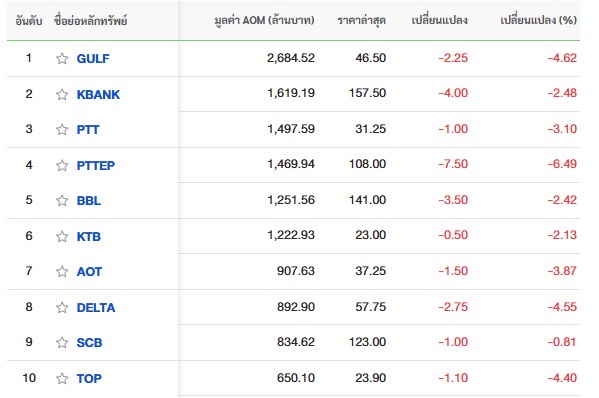The height and width of the screenshot is (398, 599).
Task: Sort by เปลี่ยนแปลง (%) column header
Action: [538, 20]
